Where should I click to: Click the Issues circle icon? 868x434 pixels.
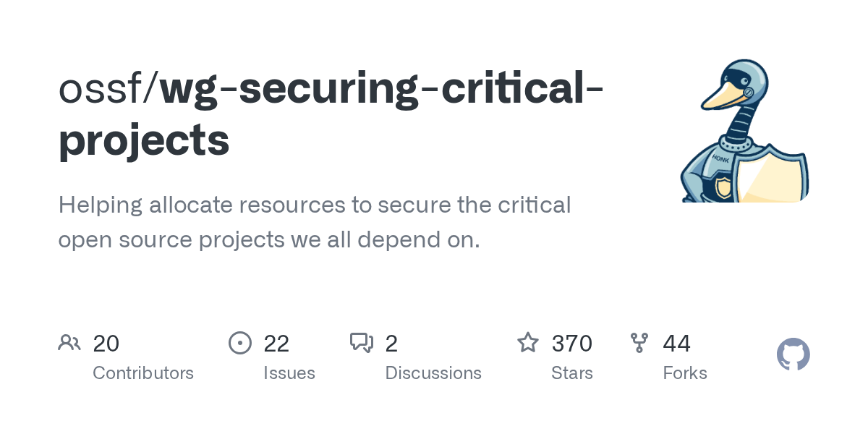pos(240,342)
